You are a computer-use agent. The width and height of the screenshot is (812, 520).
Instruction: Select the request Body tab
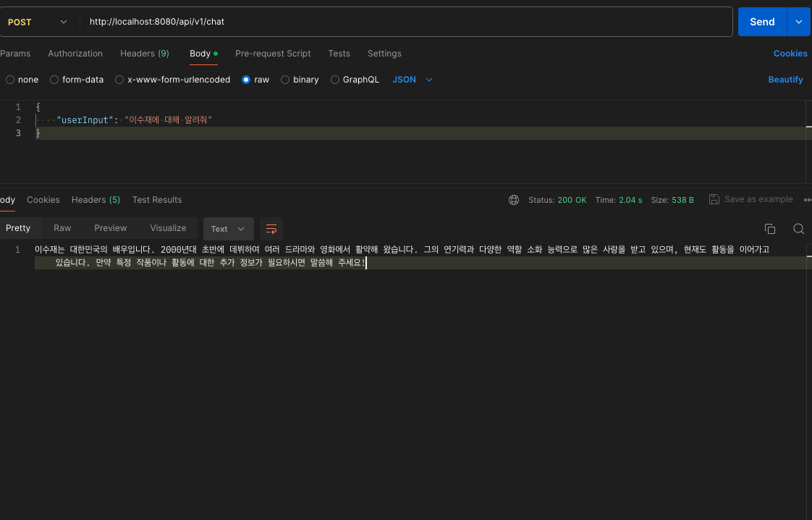point(203,54)
